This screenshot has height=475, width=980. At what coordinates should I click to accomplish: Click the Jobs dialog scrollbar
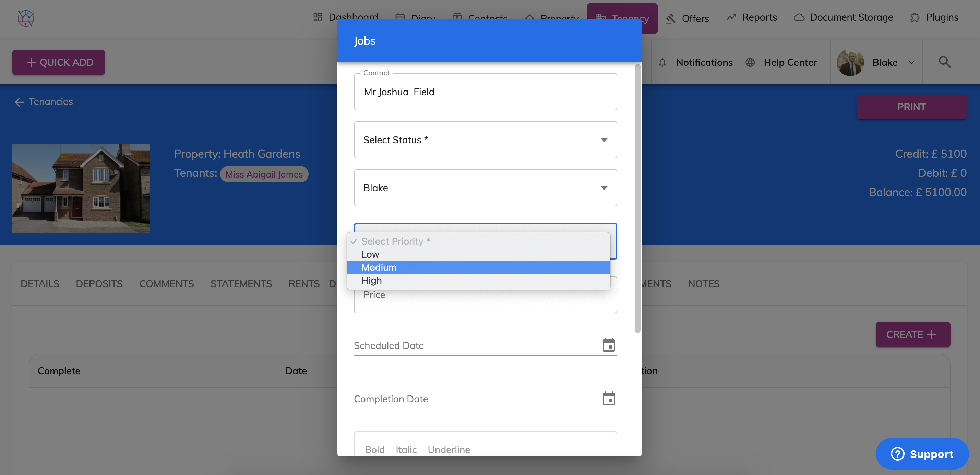click(x=637, y=198)
